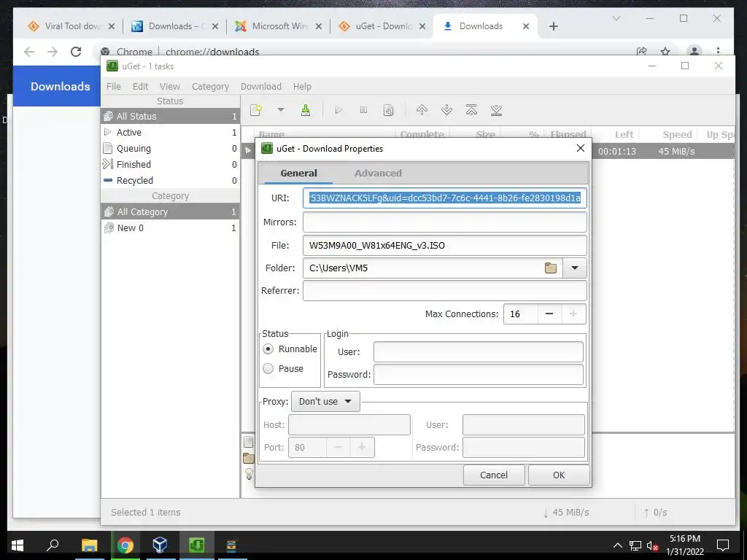Image resolution: width=747 pixels, height=560 pixels.
Task: Open taskbar search magnifier
Action: (53, 545)
